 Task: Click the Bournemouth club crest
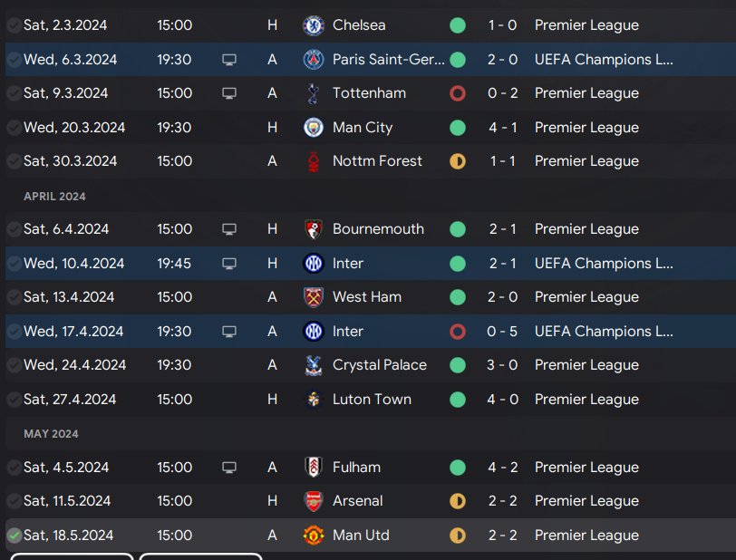point(314,229)
